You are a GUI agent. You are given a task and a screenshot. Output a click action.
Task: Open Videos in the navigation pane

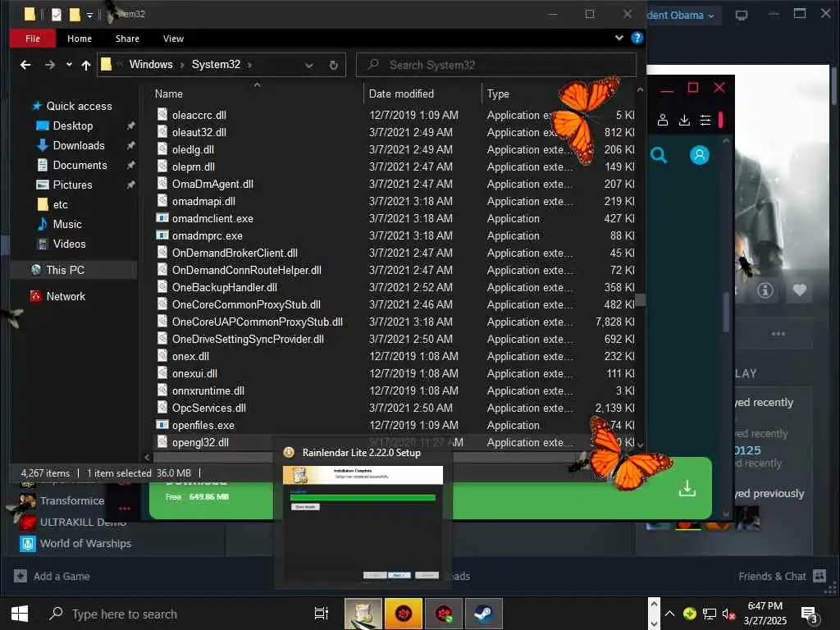[69, 244]
